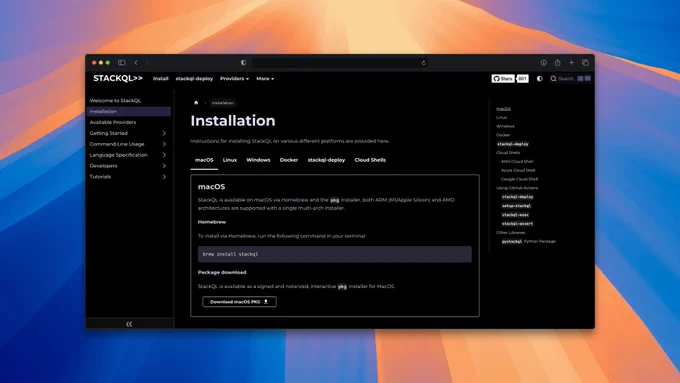
Task: Jump to Google Cloud Shell in contents
Action: click(x=519, y=179)
